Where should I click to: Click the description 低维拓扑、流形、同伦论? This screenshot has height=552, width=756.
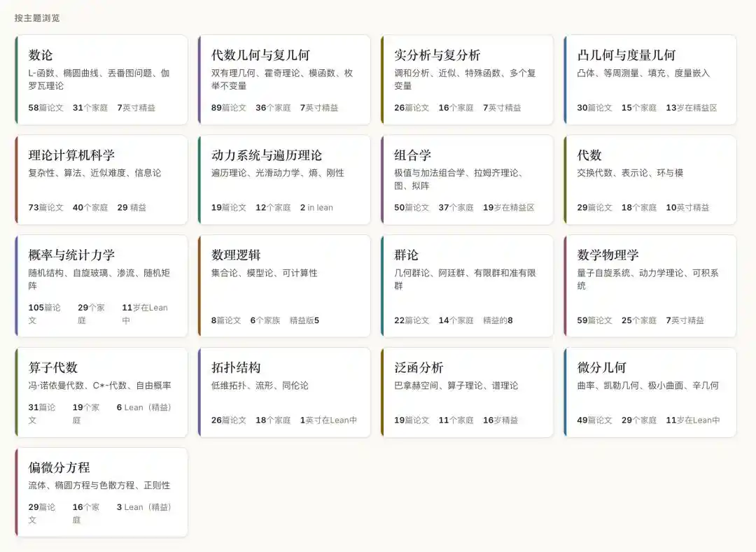tap(260, 385)
